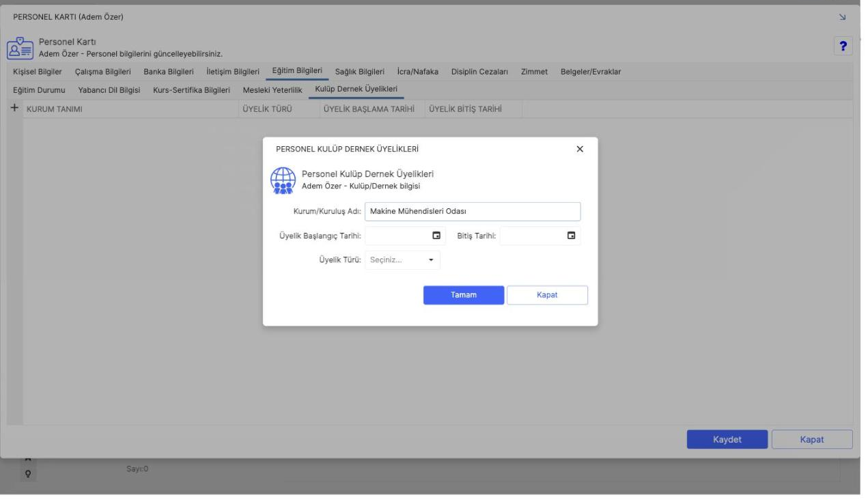Screen dimensions: 868x502
Task: Select Kulüp Dernek Üyelikleri sub-tab
Action: [356, 90]
